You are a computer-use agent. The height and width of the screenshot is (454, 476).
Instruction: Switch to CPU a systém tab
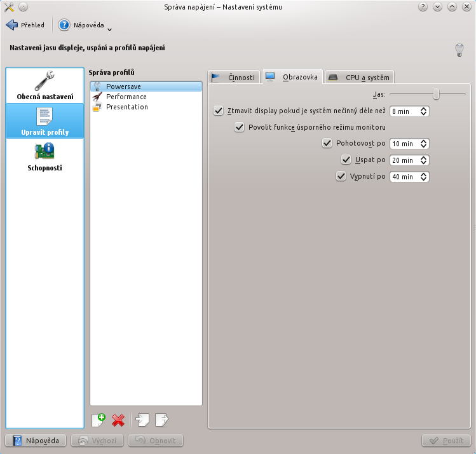[360, 77]
